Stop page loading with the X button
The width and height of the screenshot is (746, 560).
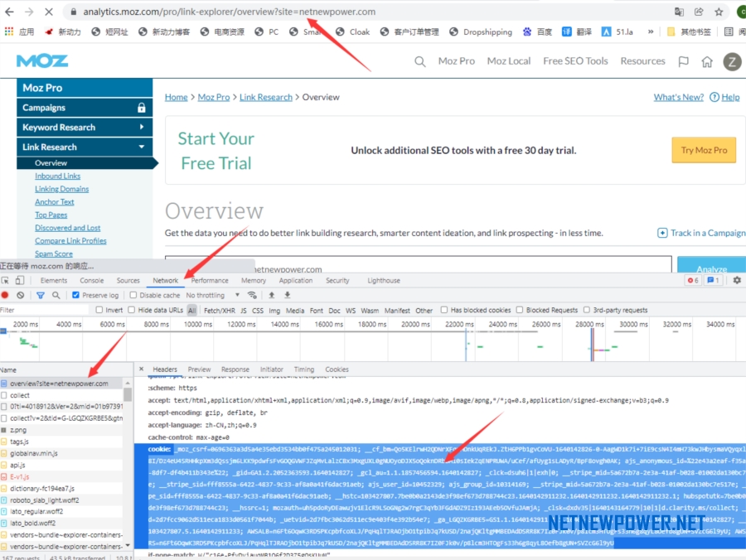tap(49, 12)
